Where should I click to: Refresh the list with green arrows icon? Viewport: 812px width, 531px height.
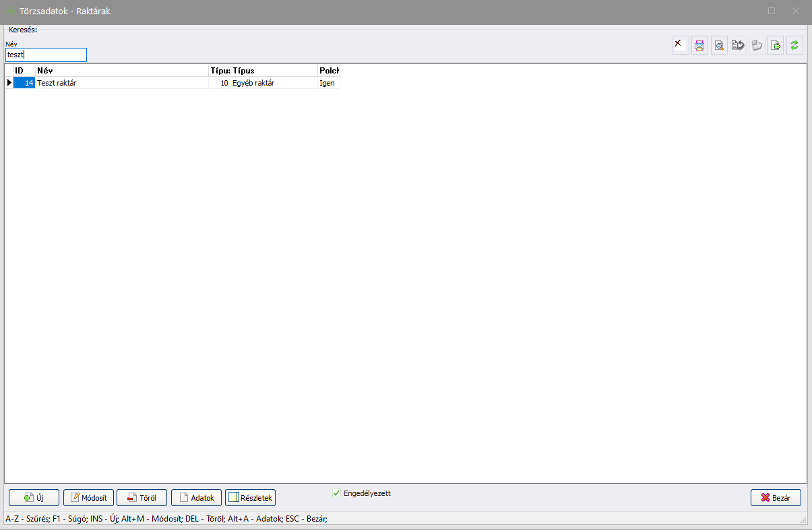pyautogui.click(x=794, y=46)
